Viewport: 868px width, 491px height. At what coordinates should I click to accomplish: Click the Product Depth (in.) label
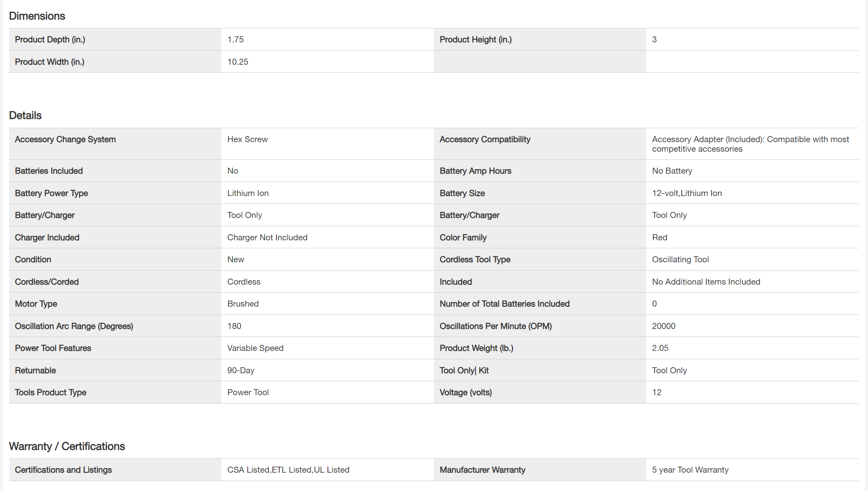[x=50, y=40]
